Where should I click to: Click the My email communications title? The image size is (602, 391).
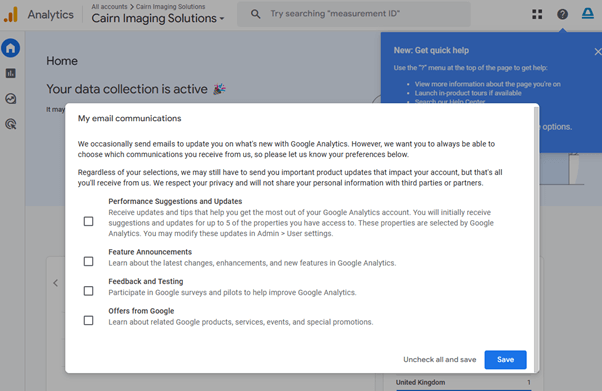tap(129, 118)
